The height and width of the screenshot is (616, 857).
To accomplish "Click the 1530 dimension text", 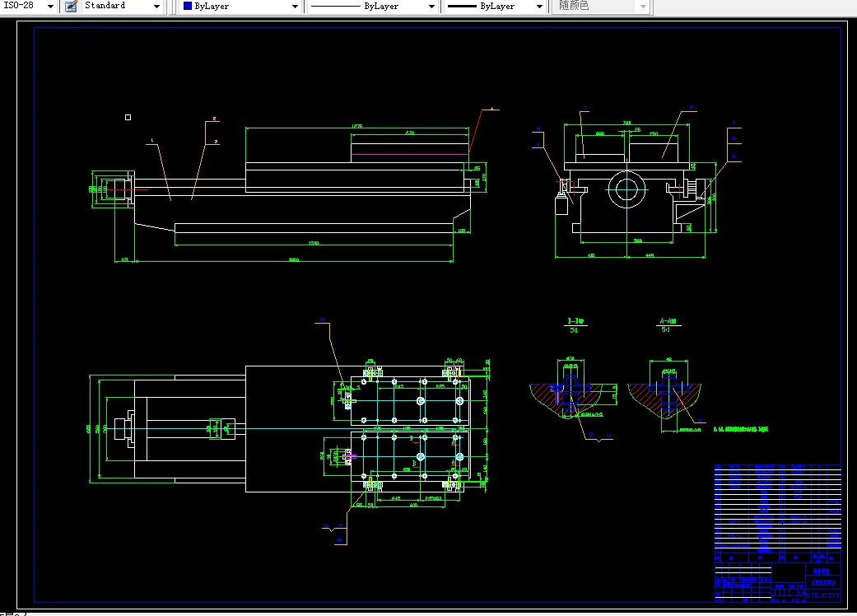I will [x=314, y=243].
